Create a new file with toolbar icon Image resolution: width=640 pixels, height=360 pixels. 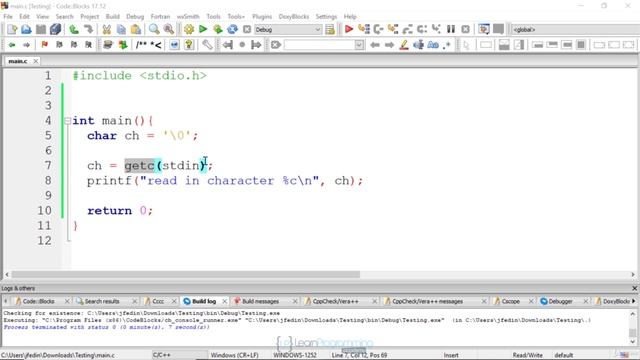(x=12, y=29)
